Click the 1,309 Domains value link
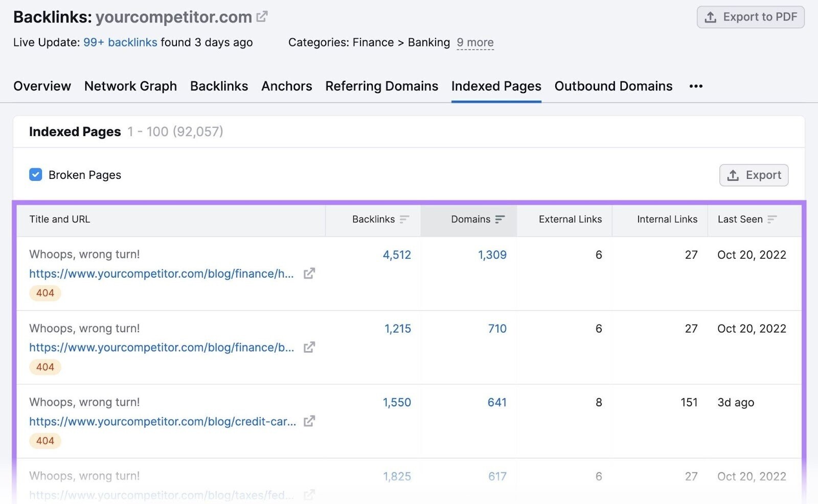This screenshot has width=818, height=504. click(492, 255)
